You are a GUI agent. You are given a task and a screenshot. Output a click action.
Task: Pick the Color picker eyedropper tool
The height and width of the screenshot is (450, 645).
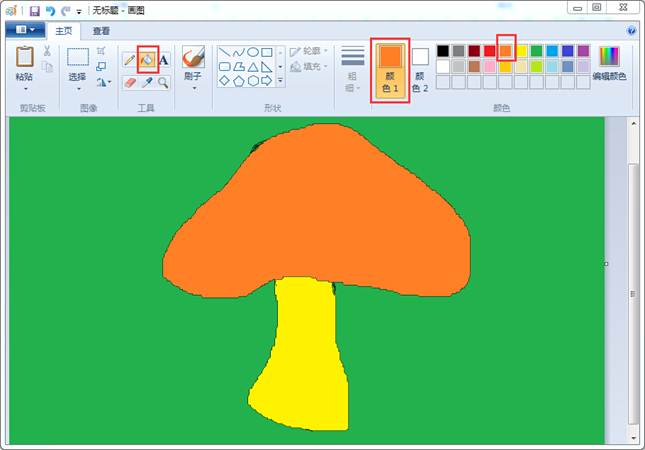click(x=147, y=83)
